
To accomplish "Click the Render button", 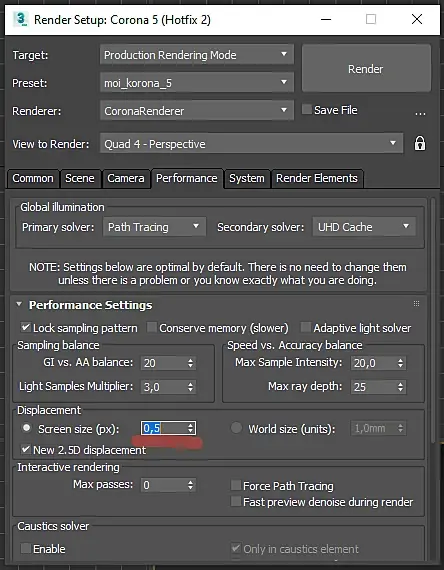I will click(366, 69).
